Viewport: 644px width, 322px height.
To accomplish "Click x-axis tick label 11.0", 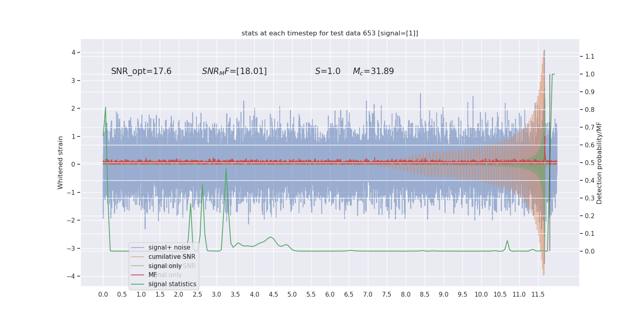I will [x=519, y=295].
